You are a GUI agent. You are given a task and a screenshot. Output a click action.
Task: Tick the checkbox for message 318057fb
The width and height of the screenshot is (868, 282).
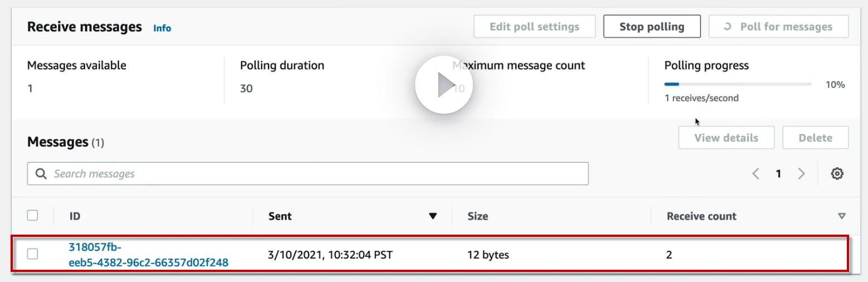pyautogui.click(x=33, y=255)
